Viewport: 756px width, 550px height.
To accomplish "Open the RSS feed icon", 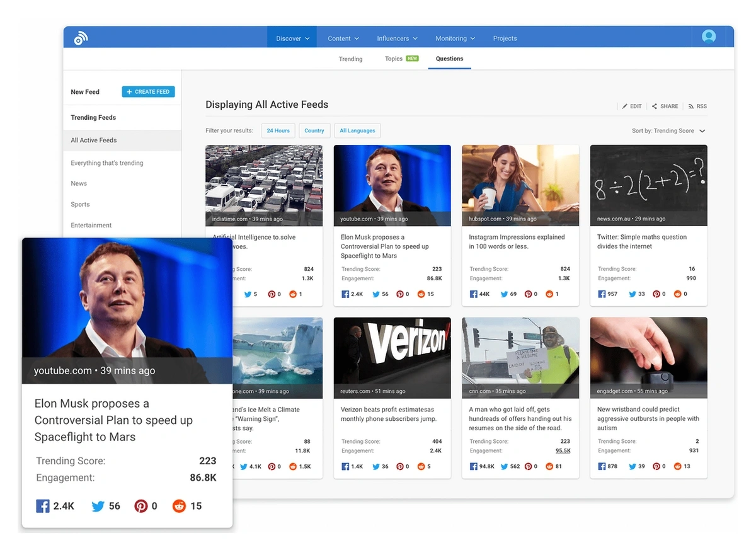I will [691, 106].
